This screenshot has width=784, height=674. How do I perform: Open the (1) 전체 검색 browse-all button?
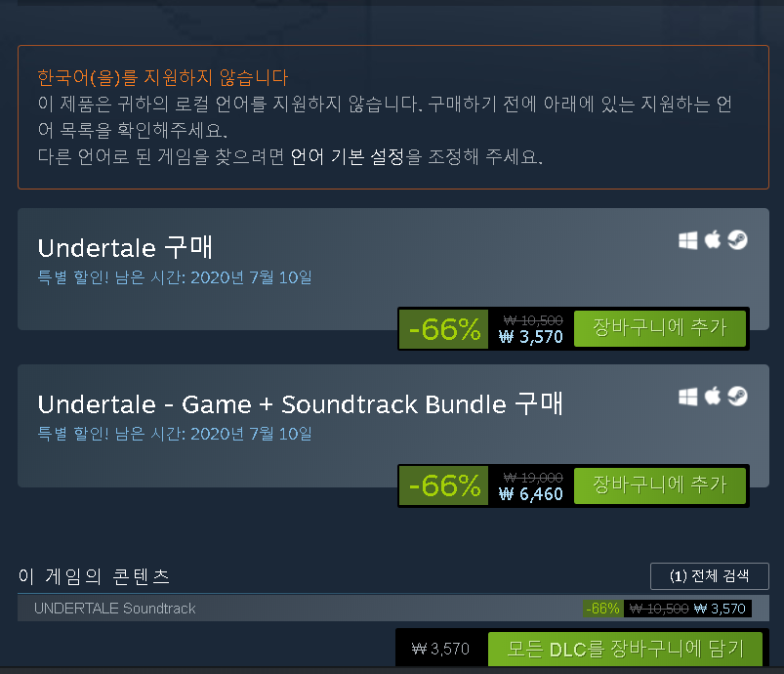tap(709, 576)
